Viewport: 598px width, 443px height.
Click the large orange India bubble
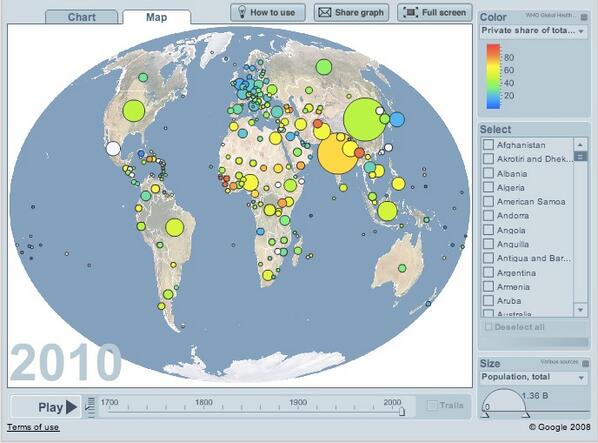point(338,154)
